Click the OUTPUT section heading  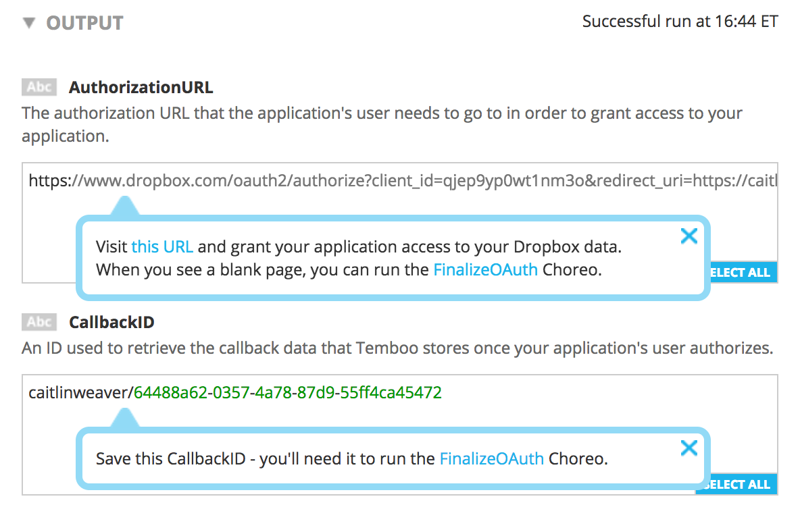pos(84,23)
